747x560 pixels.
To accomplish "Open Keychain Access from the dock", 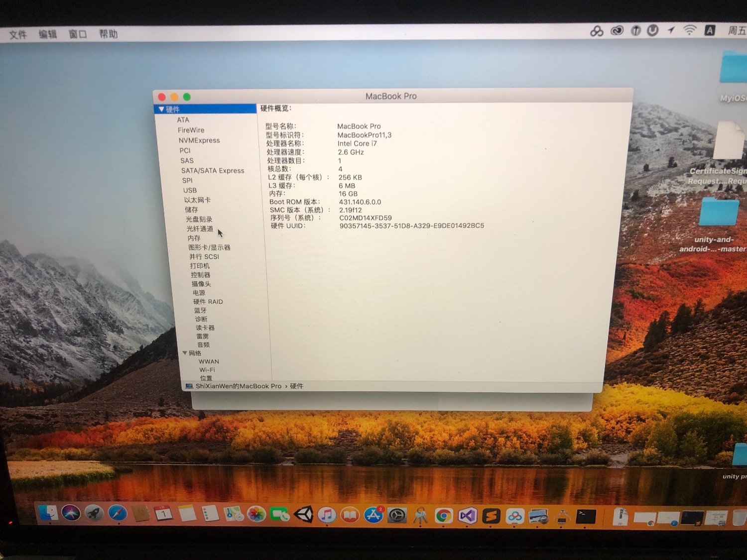I will [x=420, y=516].
